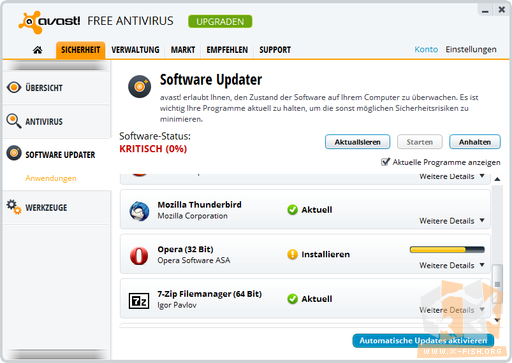Open the Support tab
This screenshot has width=512, height=363.
coord(275,50)
